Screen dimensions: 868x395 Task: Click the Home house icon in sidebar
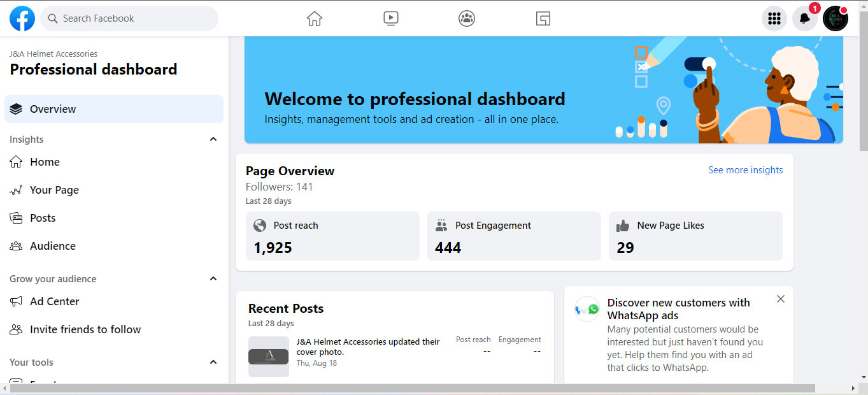[16, 162]
